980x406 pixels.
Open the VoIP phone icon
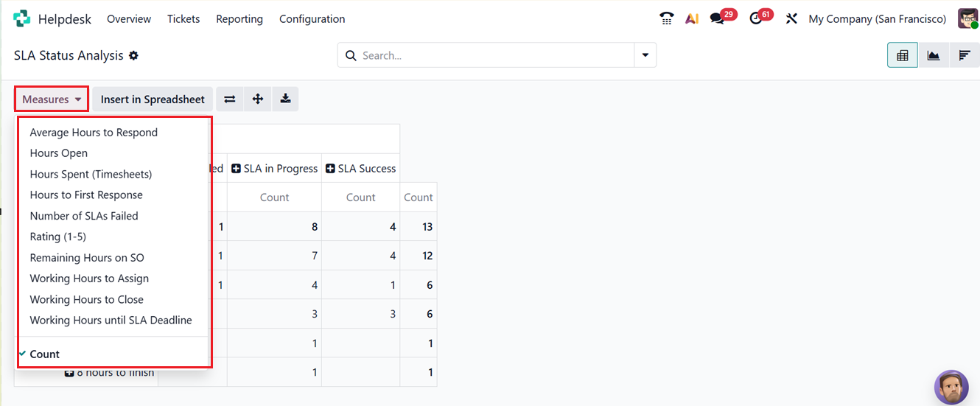[x=666, y=18]
